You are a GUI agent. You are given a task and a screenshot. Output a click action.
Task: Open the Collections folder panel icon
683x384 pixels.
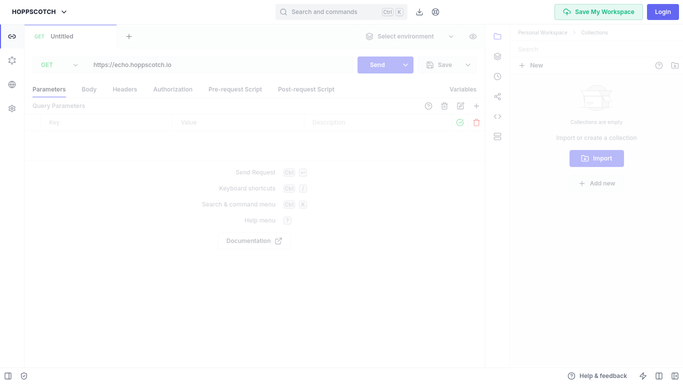pyautogui.click(x=497, y=37)
